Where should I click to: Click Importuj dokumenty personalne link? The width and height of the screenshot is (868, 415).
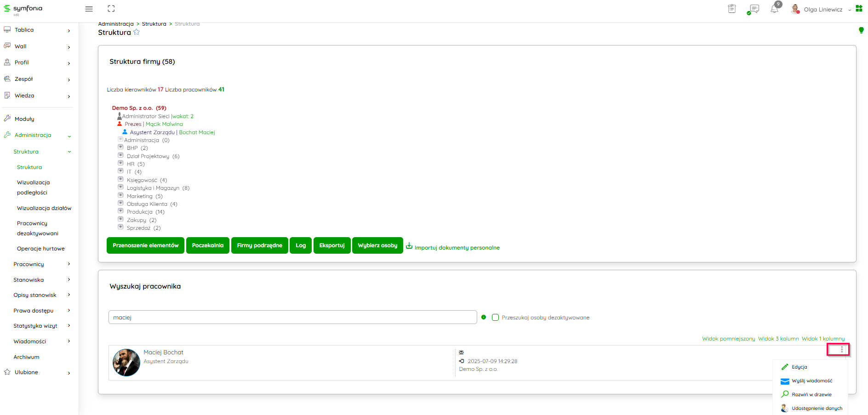click(457, 248)
